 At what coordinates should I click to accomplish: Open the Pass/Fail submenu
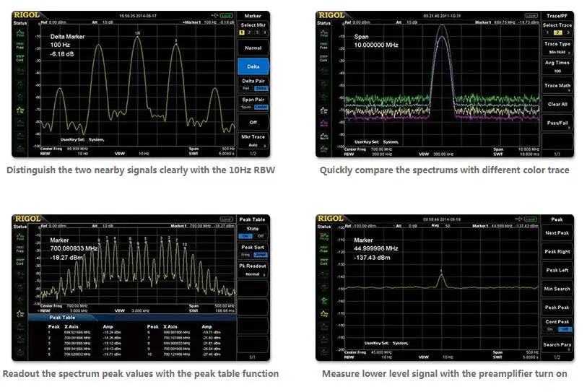click(557, 123)
